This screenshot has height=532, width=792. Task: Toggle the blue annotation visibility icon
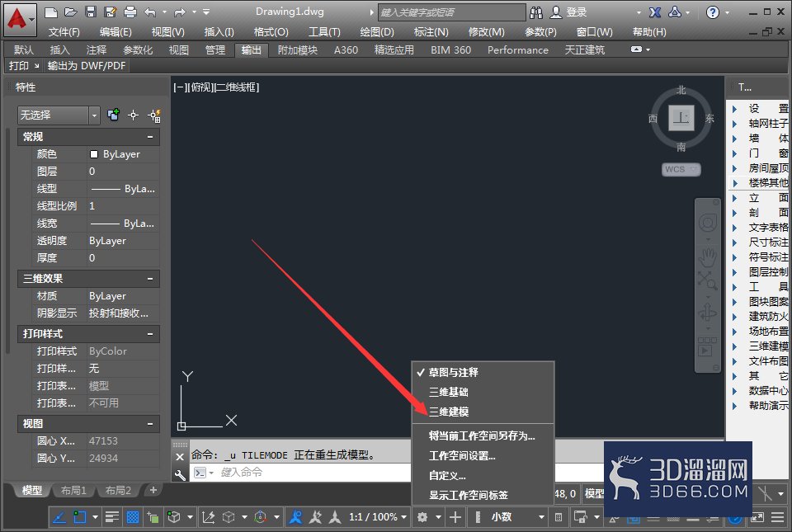coord(295,517)
